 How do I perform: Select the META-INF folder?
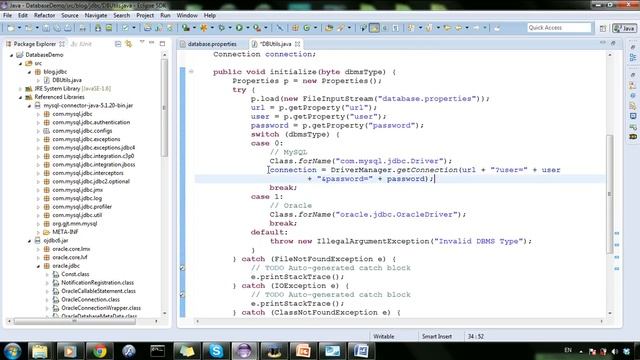pos(65,232)
